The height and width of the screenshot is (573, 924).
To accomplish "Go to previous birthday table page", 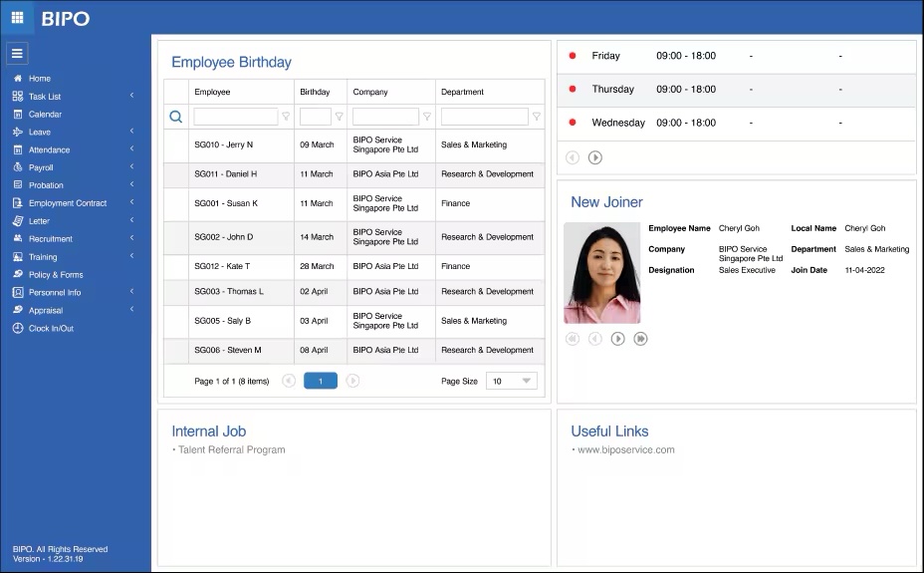I will pyautogui.click(x=289, y=381).
